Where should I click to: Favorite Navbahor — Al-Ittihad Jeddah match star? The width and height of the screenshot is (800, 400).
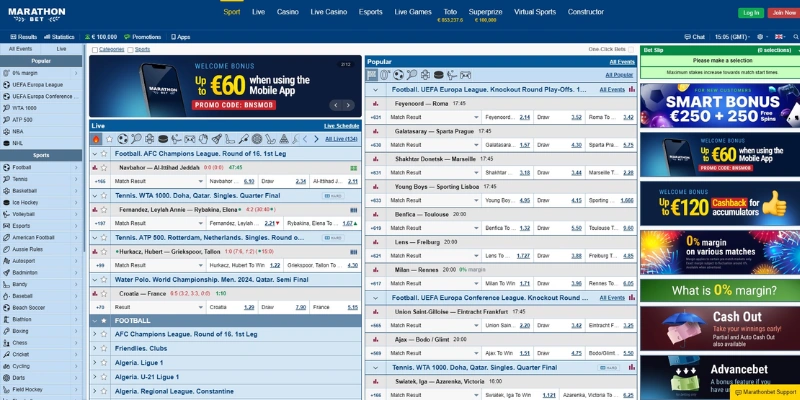coord(104,167)
